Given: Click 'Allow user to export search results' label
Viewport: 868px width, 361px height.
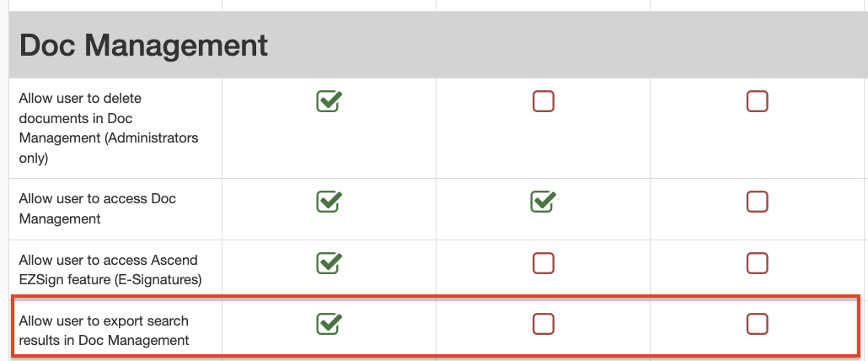Looking at the screenshot, I should (104, 331).
